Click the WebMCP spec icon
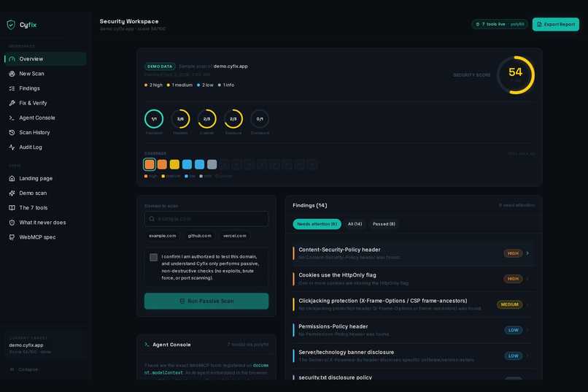The image size is (588, 392). (x=12, y=237)
